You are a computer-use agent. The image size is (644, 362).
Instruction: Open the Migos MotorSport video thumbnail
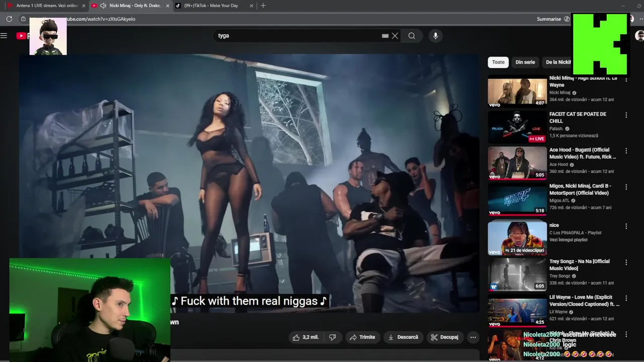[517, 200]
